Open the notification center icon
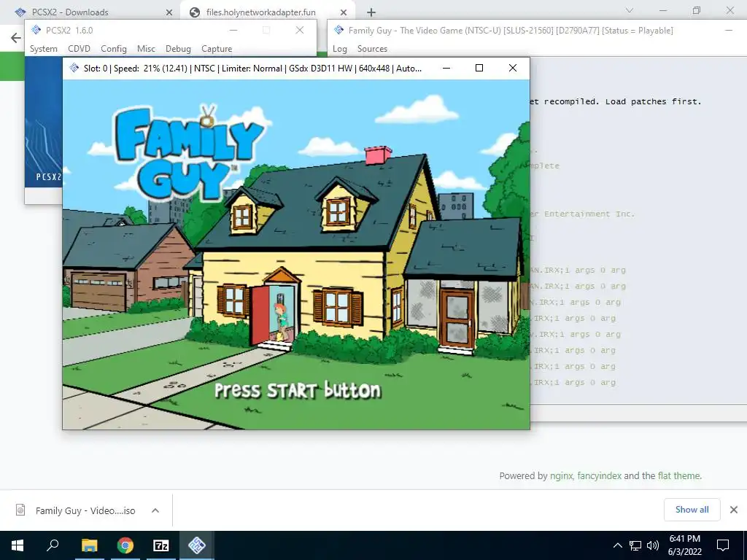747x560 pixels. pos(723,545)
